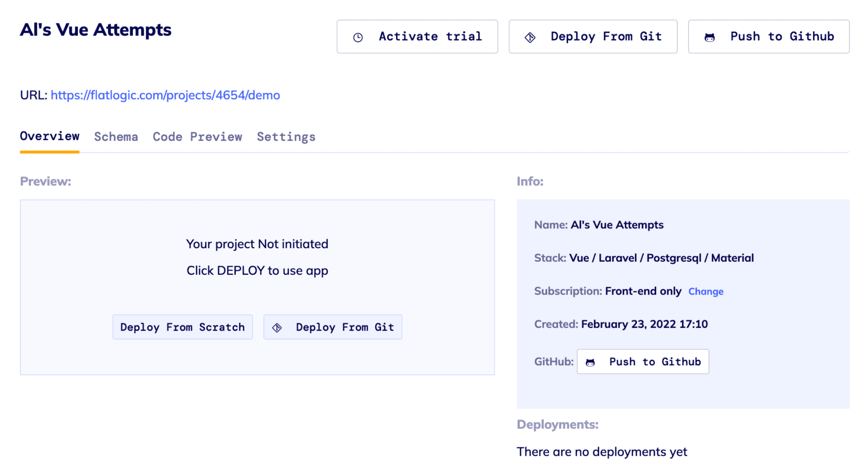Screen dimensions: 868x472
Task: Click the Deployments section heading
Action: (x=557, y=425)
